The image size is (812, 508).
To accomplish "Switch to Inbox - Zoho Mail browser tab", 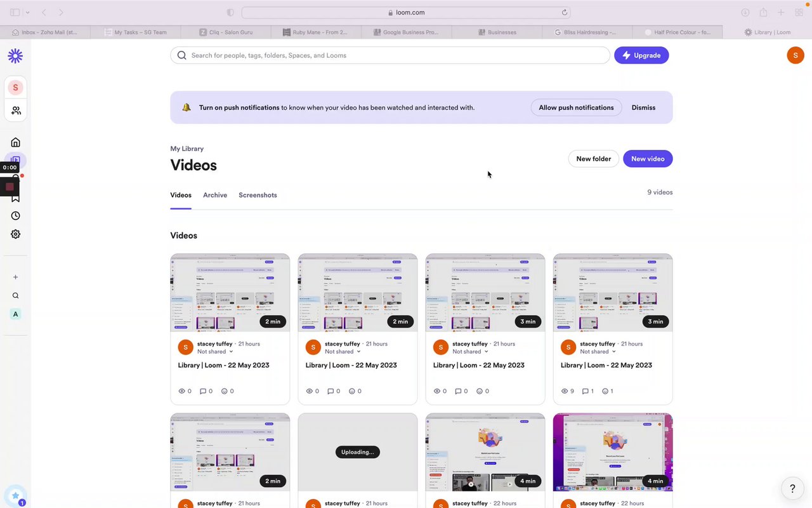I will pos(45,32).
